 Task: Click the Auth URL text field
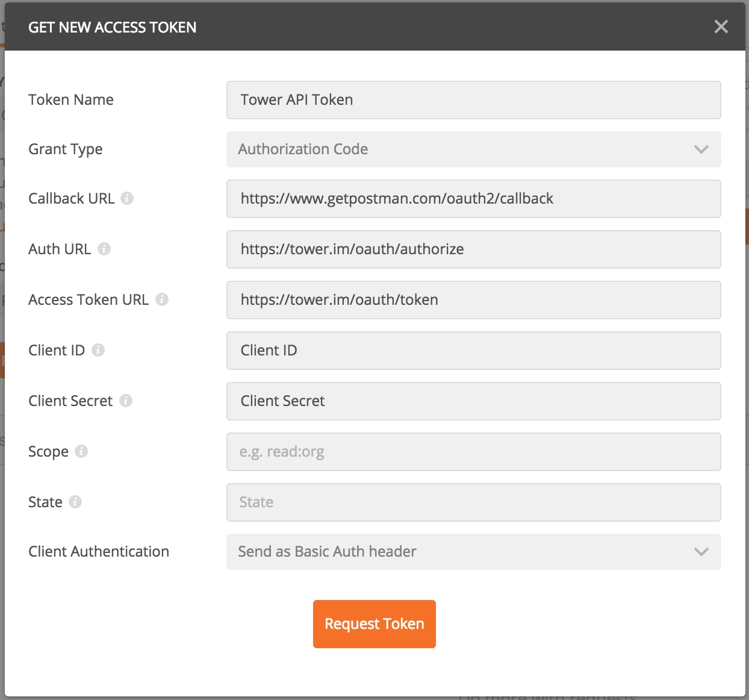pos(473,249)
